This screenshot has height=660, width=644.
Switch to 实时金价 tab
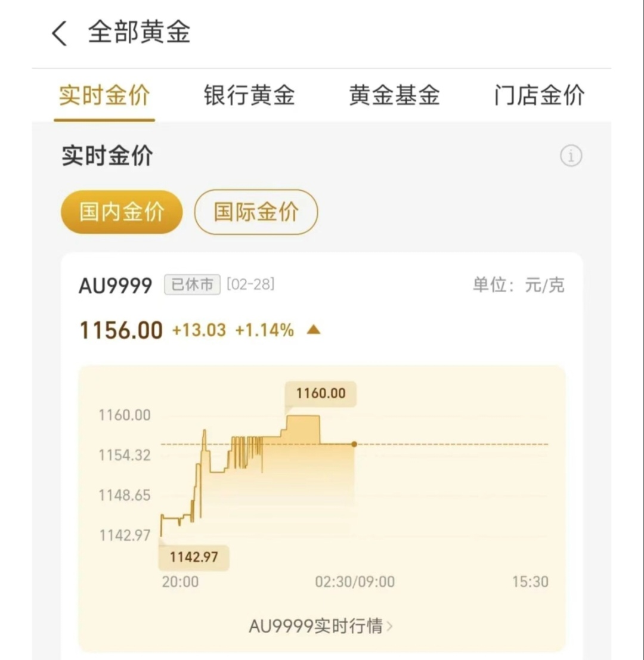tap(104, 95)
